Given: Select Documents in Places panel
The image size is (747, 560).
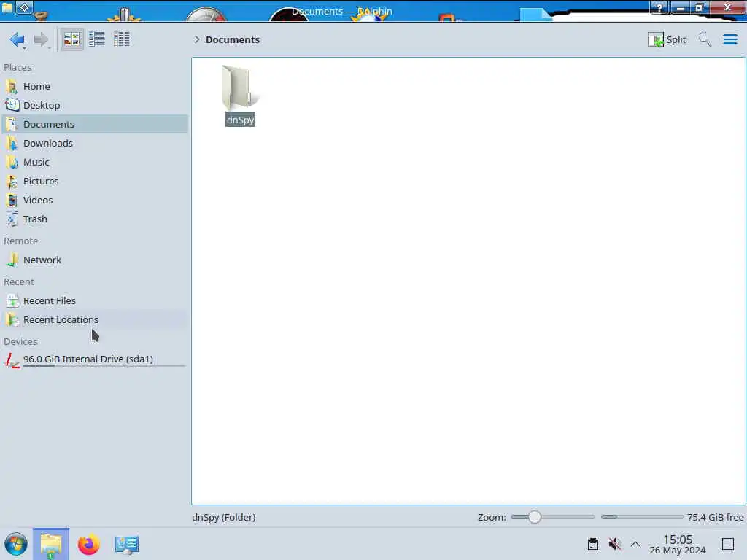Looking at the screenshot, I should (95, 124).
